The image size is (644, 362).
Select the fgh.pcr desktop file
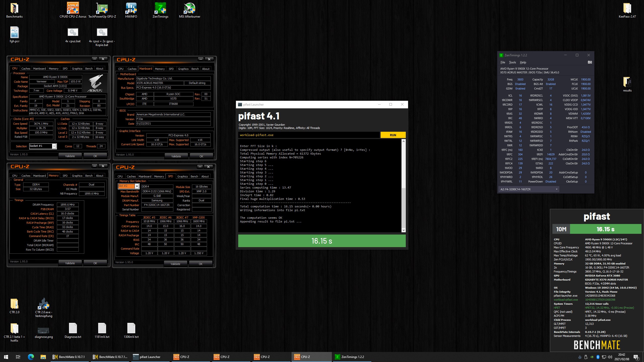[x=14, y=35]
